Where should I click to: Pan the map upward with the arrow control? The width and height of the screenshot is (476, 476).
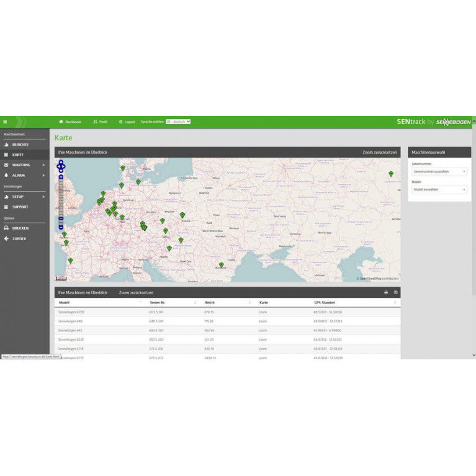point(61,162)
